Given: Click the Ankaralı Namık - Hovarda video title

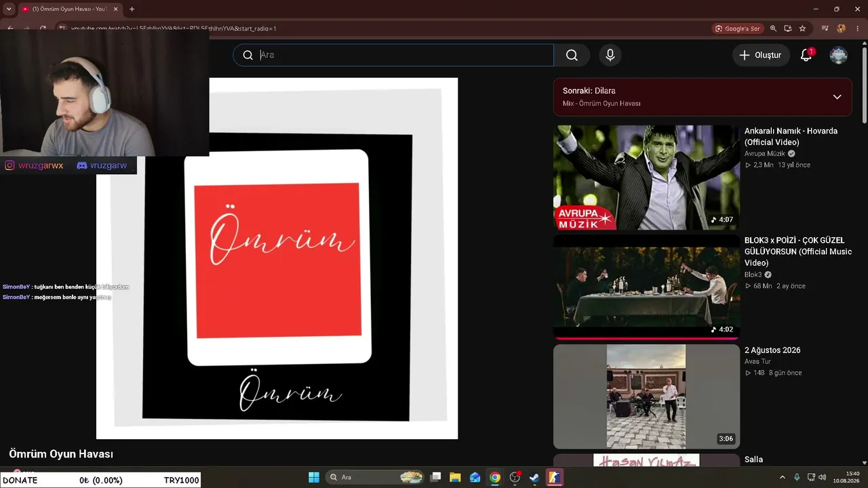Looking at the screenshot, I should pos(791,136).
